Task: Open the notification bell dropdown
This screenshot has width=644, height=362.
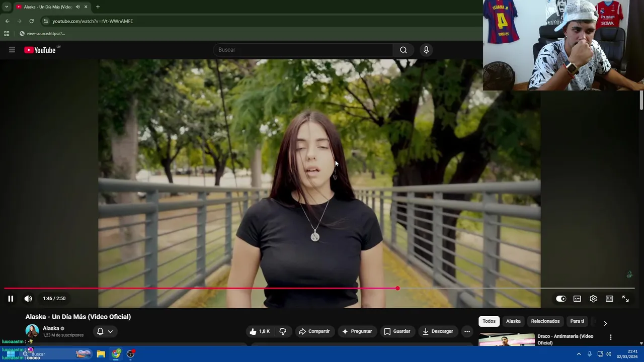Action: click(x=105, y=331)
